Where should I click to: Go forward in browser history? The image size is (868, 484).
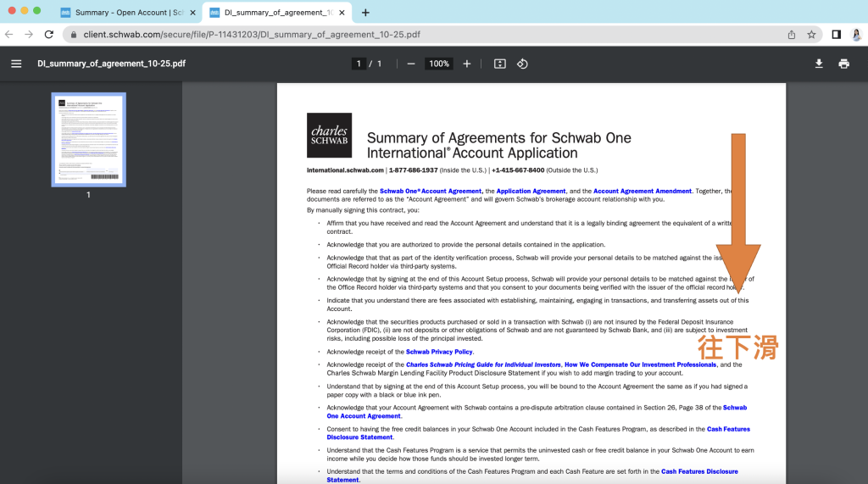(x=29, y=35)
